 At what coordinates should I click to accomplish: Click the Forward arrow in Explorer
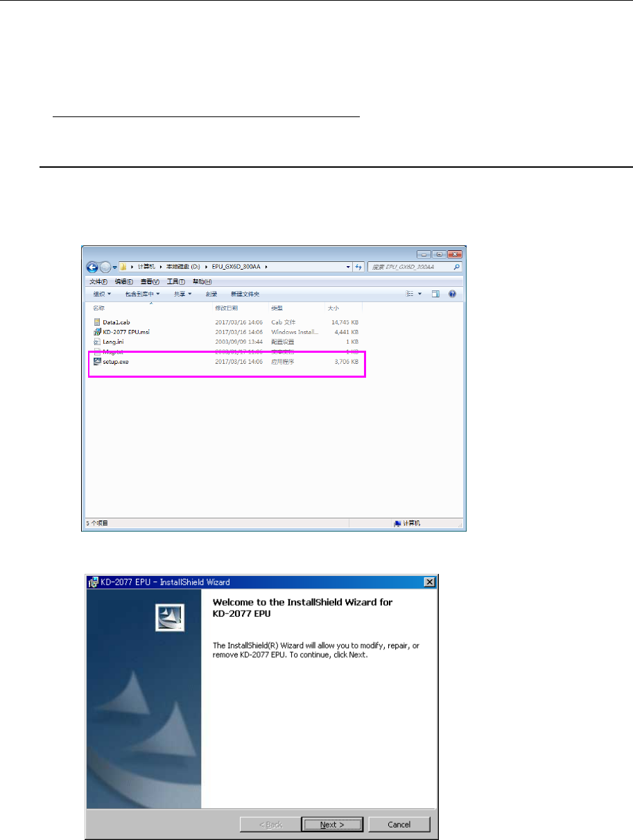[x=104, y=267]
